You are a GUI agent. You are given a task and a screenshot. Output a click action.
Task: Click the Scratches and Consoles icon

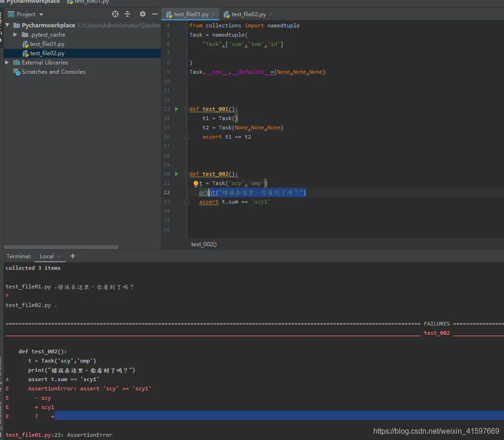(17, 72)
